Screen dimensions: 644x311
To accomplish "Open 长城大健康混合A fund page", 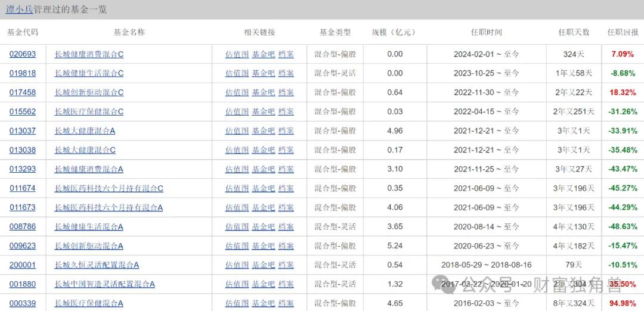I will 85,131.
